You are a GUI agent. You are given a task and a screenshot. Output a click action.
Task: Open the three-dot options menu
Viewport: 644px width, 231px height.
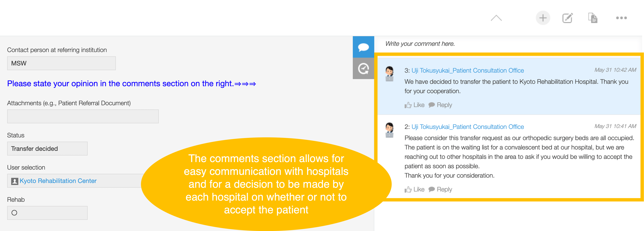621,18
